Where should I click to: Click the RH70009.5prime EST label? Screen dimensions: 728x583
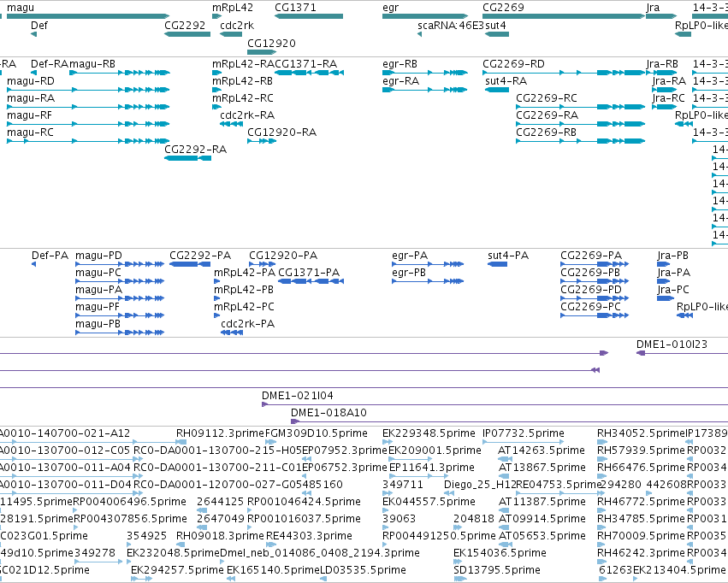coord(642,536)
